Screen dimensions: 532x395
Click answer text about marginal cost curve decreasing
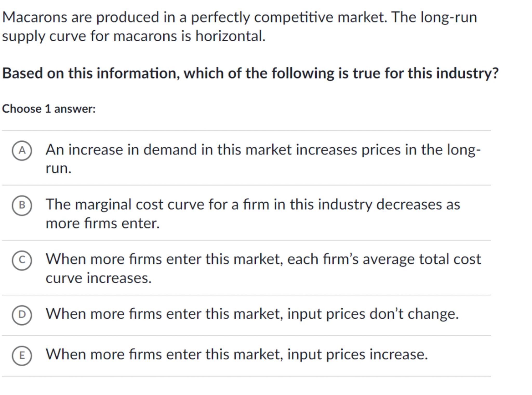pos(252,205)
